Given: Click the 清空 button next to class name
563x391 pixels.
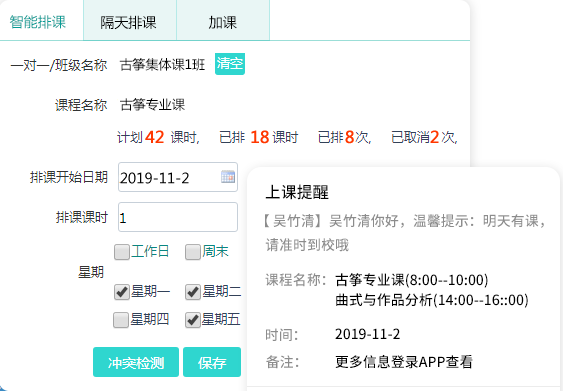Looking at the screenshot, I should 230,64.
